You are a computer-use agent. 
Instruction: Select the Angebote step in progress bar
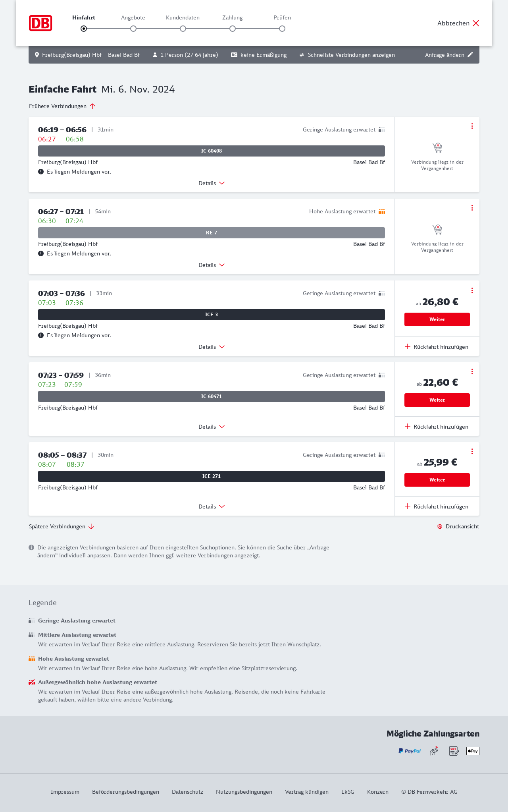pos(133,29)
